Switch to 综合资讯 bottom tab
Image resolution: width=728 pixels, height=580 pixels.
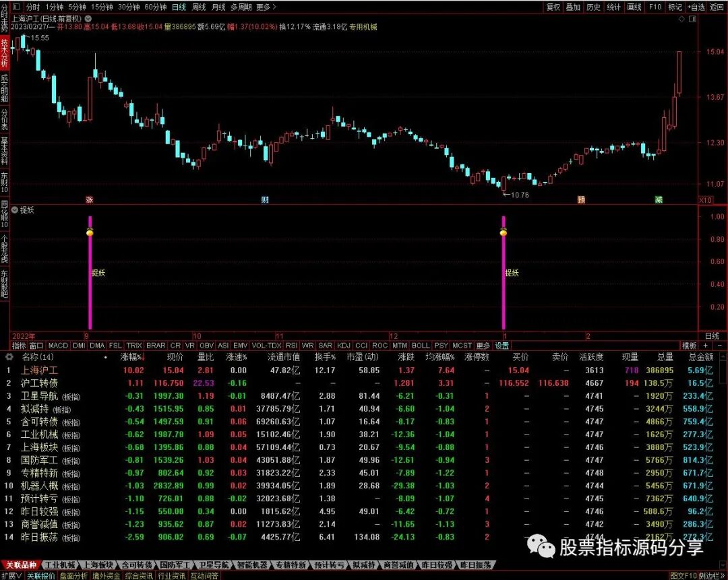139,576
